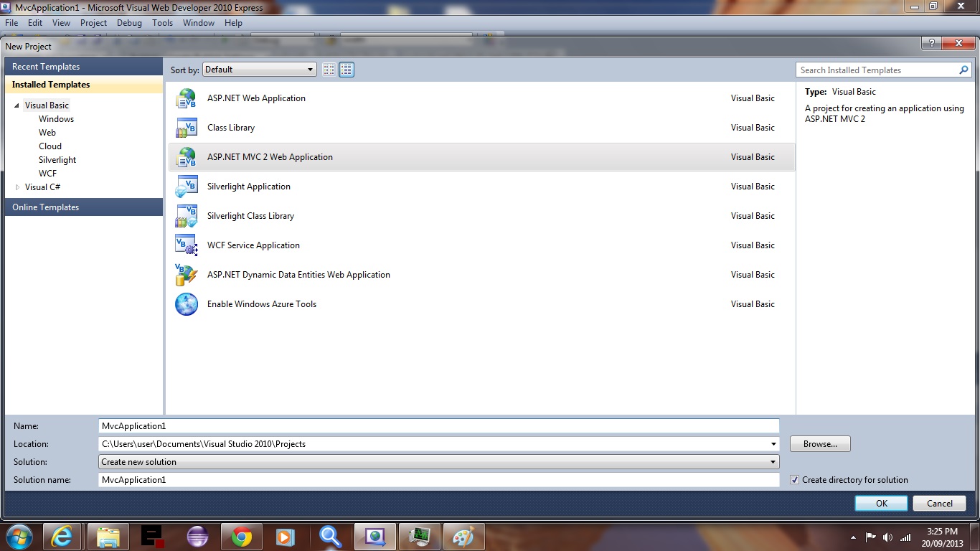Toggle Create directory for solution checkbox
Screen dimensions: 980x551
coord(794,480)
